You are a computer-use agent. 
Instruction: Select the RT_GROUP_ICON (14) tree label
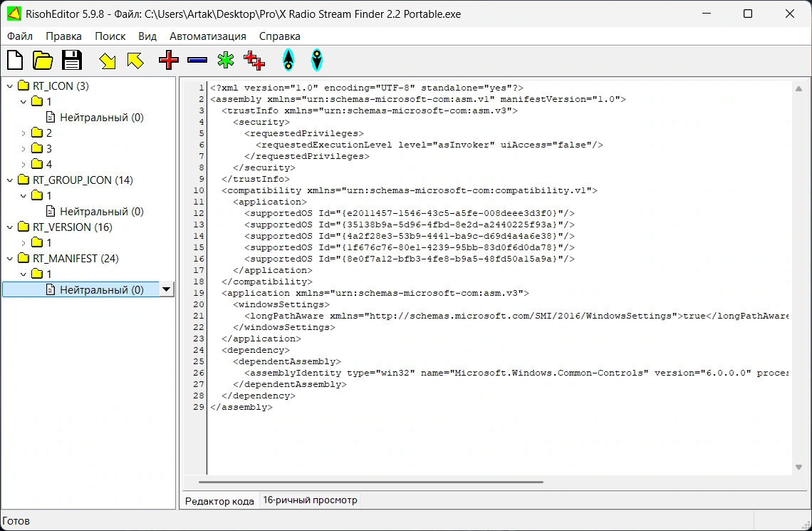tap(83, 180)
